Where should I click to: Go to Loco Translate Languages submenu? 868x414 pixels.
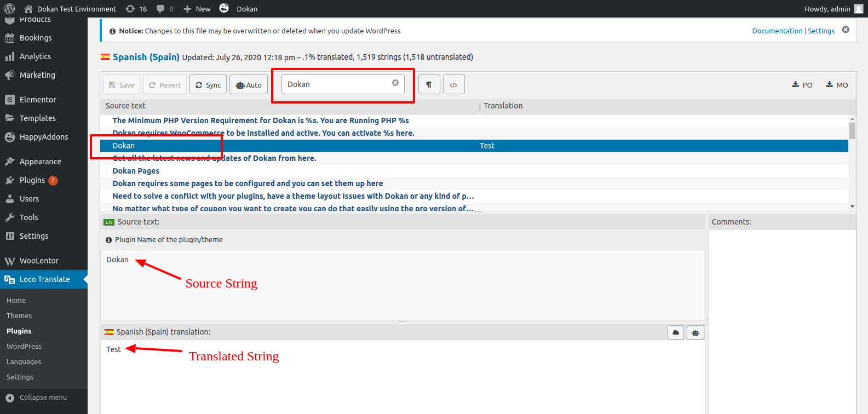coord(24,362)
